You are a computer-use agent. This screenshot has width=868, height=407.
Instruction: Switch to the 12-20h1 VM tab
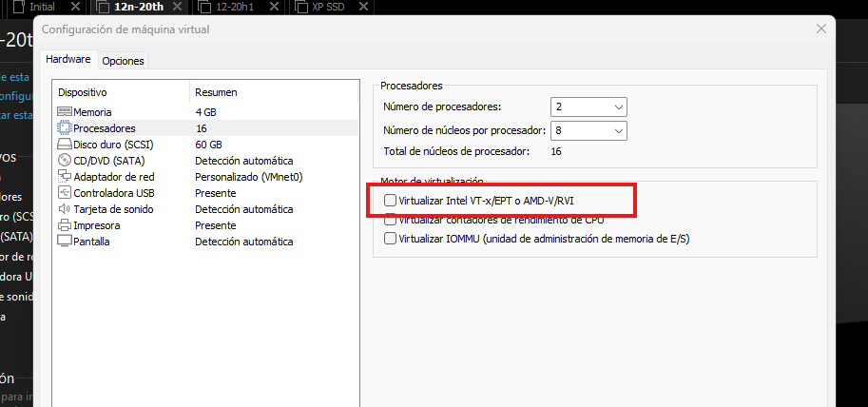241,7
